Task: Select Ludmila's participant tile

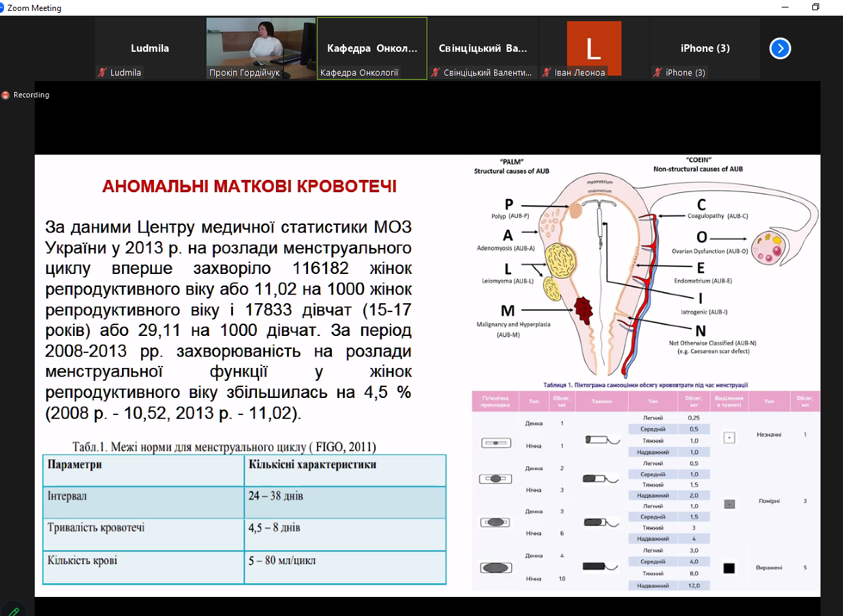Action: point(150,49)
